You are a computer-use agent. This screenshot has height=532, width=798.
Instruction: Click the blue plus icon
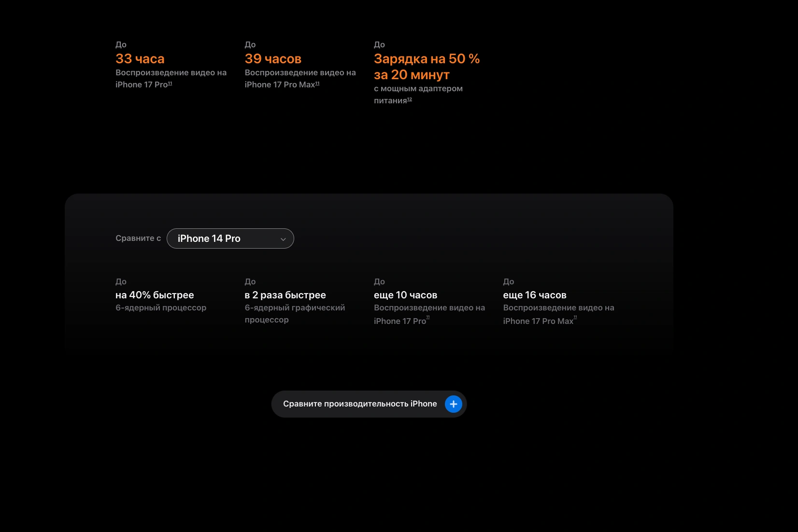[x=453, y=404]
